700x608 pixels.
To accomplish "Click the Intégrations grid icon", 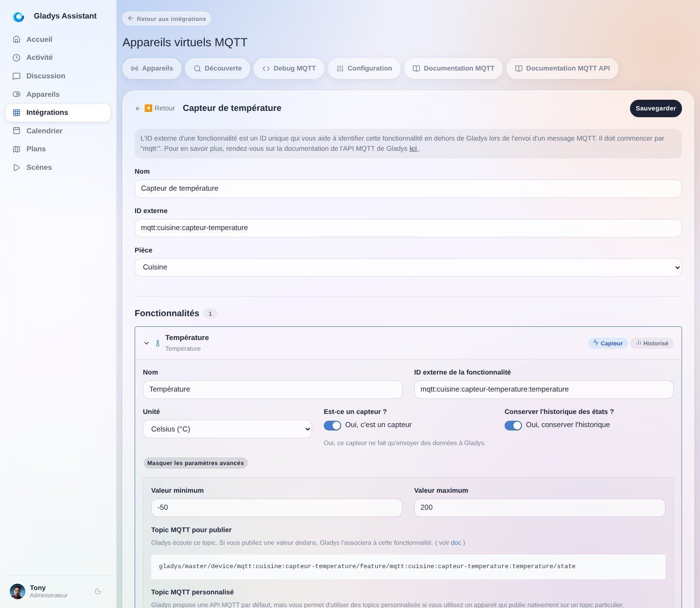I will pos(17,112).
